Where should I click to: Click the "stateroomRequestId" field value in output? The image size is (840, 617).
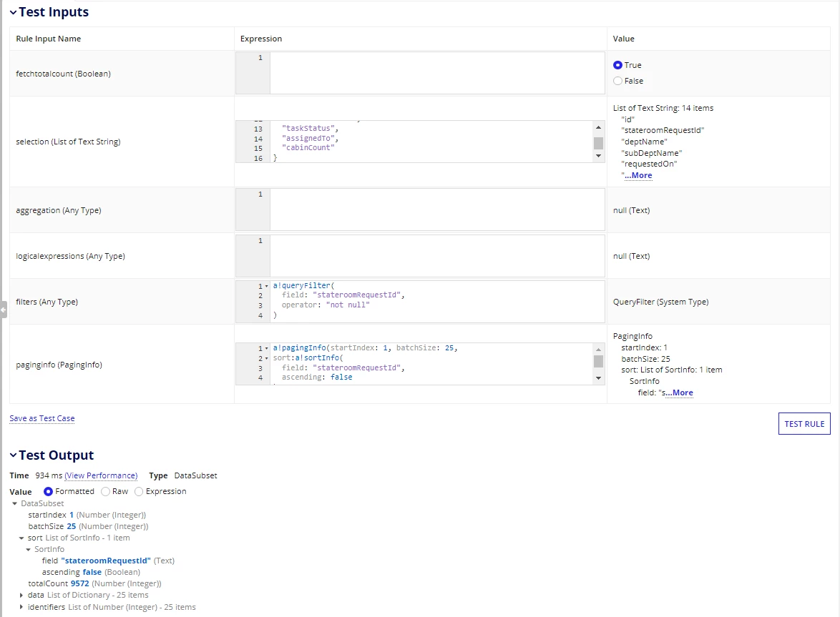tap(106, 561)
